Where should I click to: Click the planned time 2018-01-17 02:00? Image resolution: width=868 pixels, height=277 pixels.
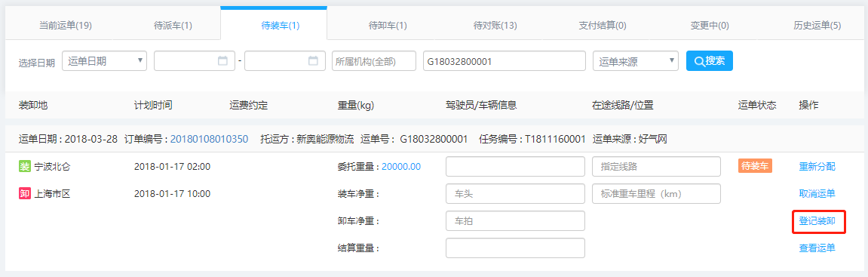[x=172, y=167]
